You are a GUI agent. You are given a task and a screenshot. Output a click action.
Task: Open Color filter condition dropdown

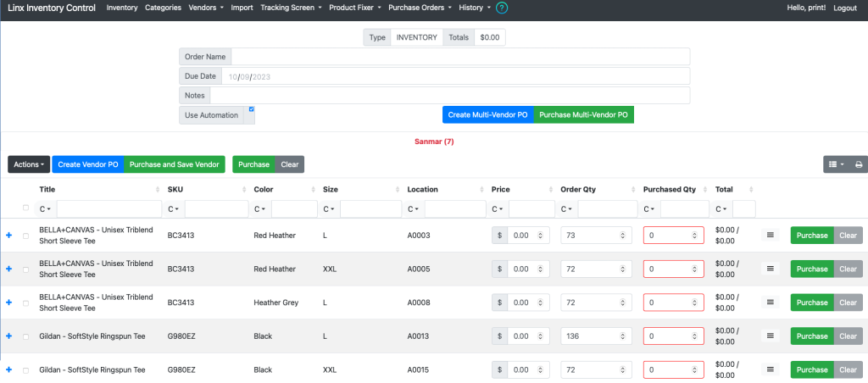[x=260, y=209]
